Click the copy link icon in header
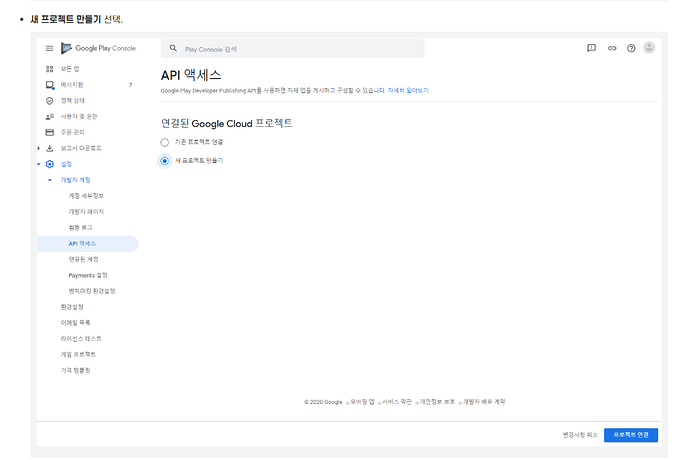The height and width of the screenshot is (460, 690). [612, 48]
